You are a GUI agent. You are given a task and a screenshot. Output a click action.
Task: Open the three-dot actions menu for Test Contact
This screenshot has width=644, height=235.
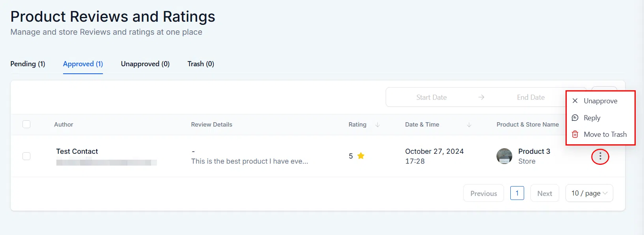600,157
